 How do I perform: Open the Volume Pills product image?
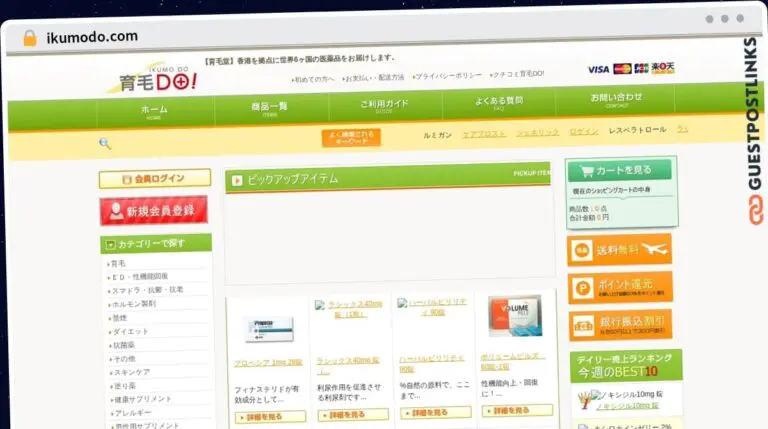515,316
